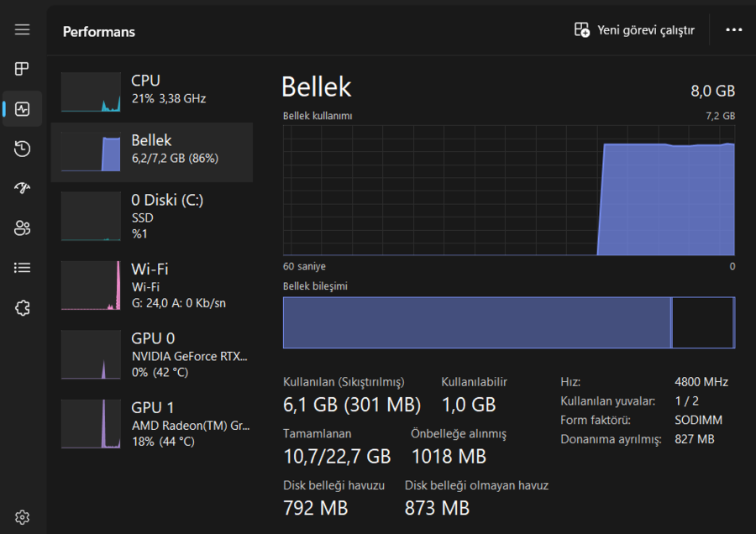Click Yeni görevi çalıştır button
Viewport: 756px width, 534px height.
[x=634, y=30]
